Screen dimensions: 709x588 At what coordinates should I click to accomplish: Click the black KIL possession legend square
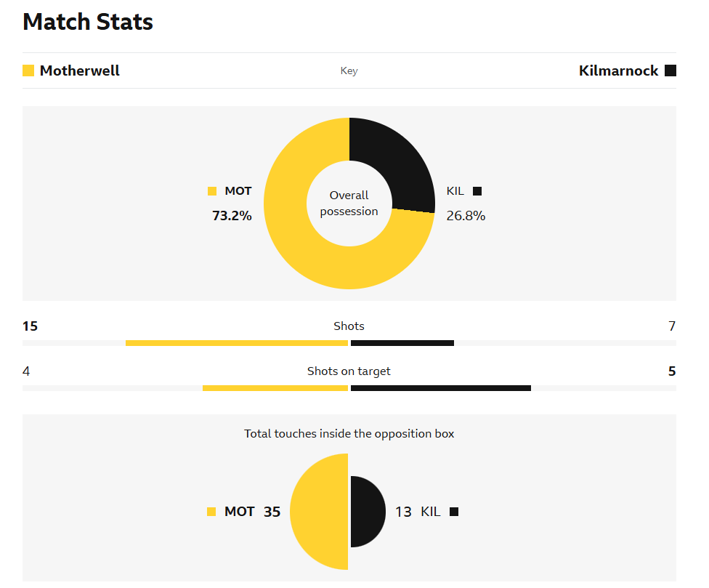(x=477, y=191)
